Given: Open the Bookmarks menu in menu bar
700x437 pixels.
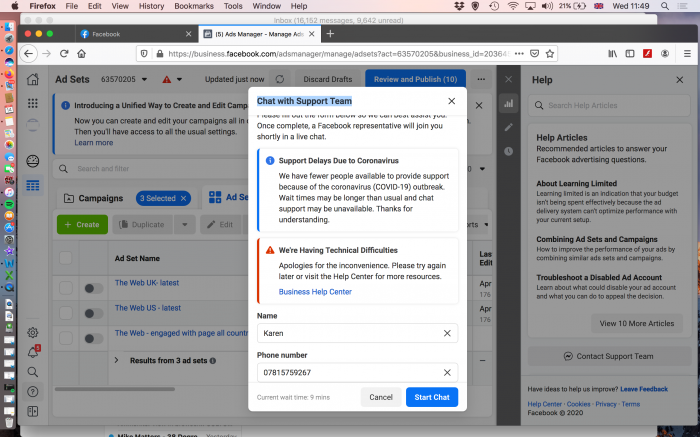Looking at the screenshot, I should [194, 6].
